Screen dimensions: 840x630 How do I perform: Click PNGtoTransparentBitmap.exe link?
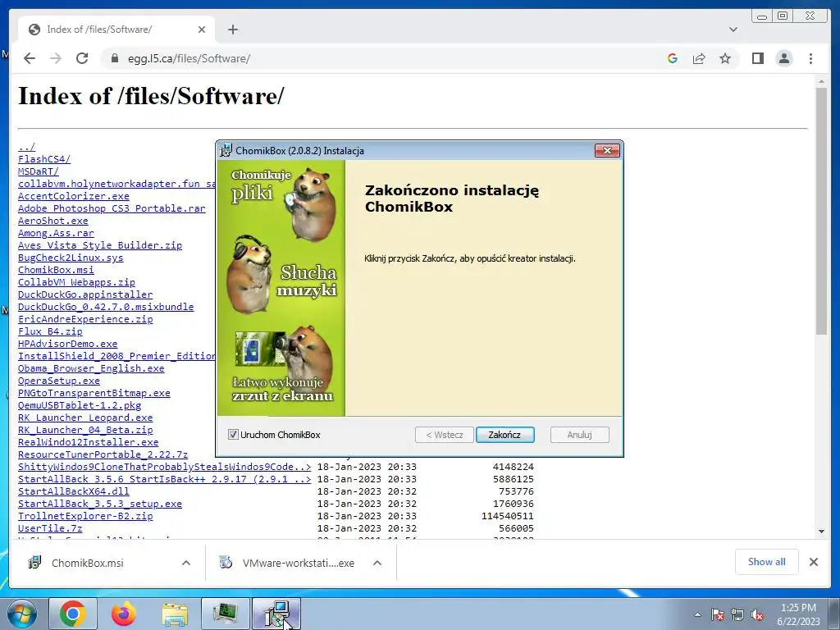94,393
